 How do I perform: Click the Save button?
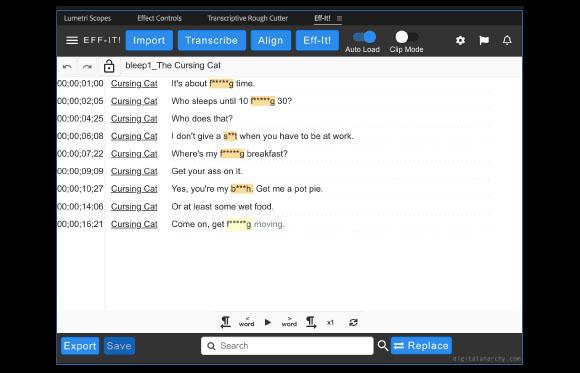click(x=119, y=346)
